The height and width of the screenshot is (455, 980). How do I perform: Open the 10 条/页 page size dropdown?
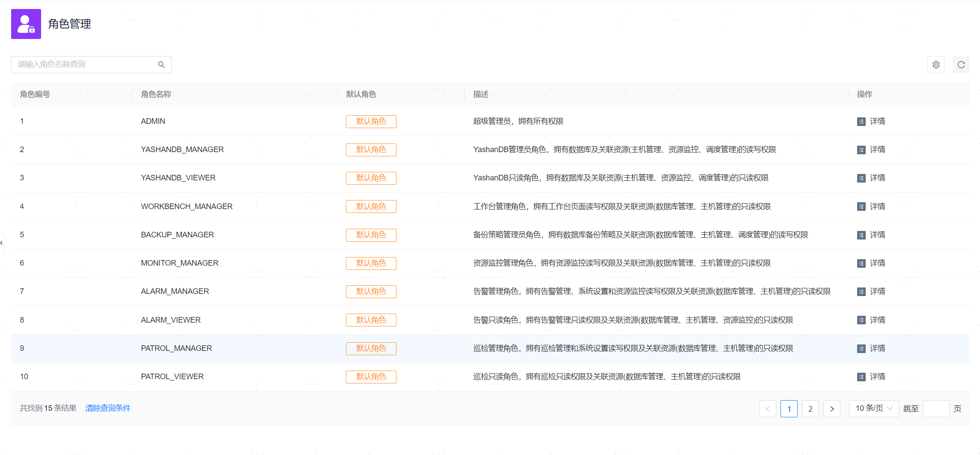[873, 408]
